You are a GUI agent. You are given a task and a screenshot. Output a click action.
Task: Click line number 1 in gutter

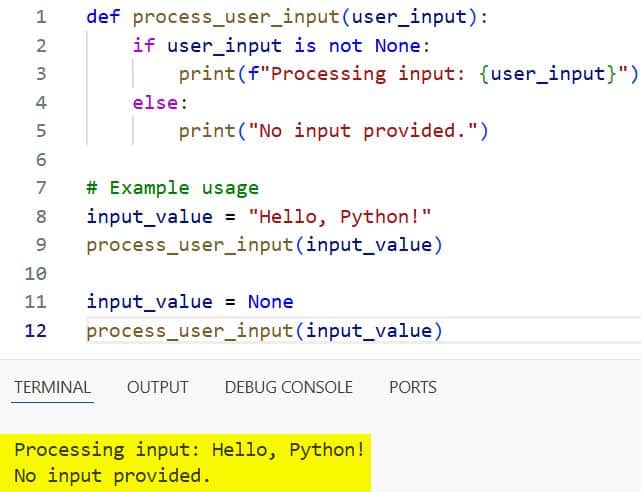[41, 17]
